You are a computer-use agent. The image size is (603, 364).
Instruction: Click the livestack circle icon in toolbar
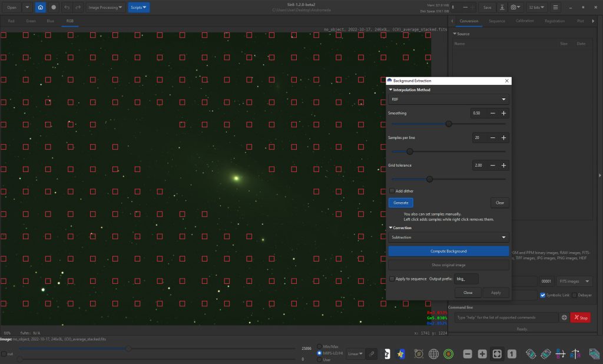pyautogui.click(x=54, y=7)
